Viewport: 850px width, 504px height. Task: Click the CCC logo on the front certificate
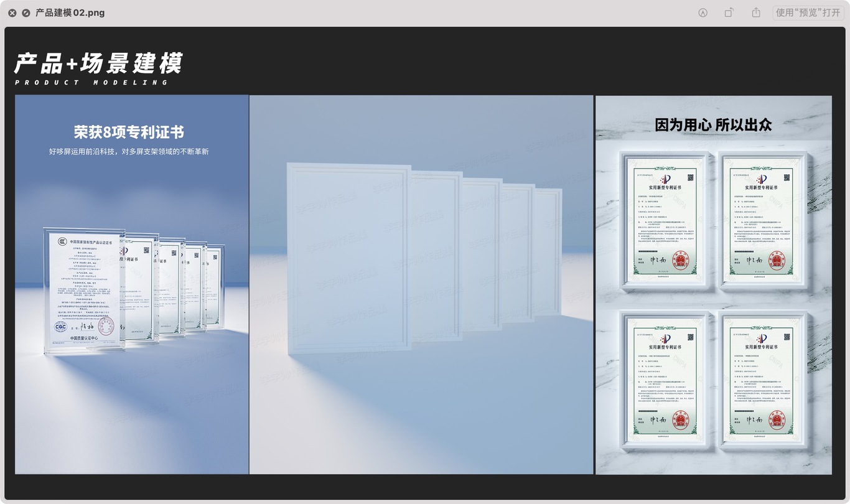tap(63, 241)
